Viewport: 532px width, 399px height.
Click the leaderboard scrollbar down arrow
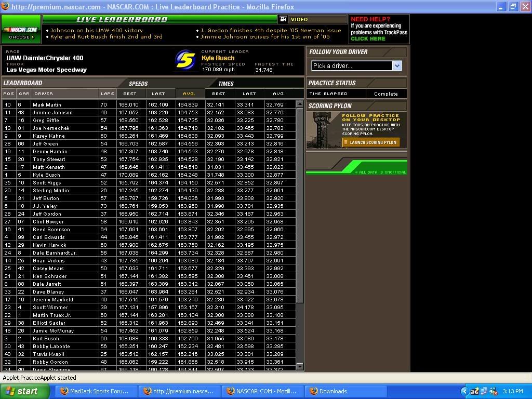click(x=300, y=366)
